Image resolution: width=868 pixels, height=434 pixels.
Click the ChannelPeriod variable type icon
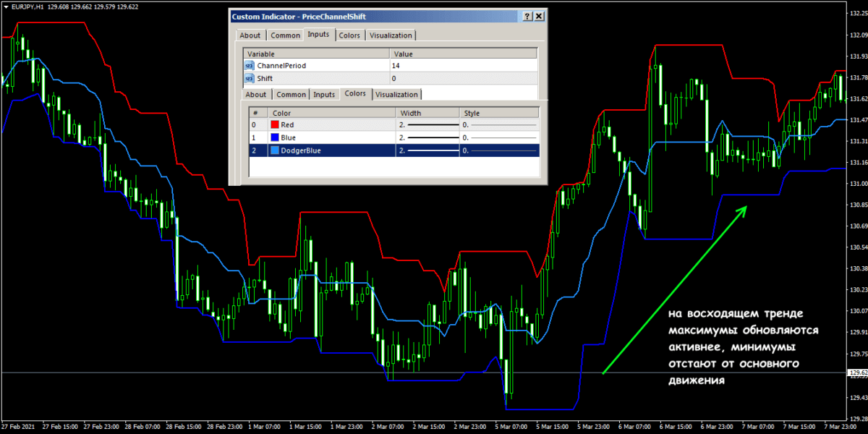pos(250,66)
